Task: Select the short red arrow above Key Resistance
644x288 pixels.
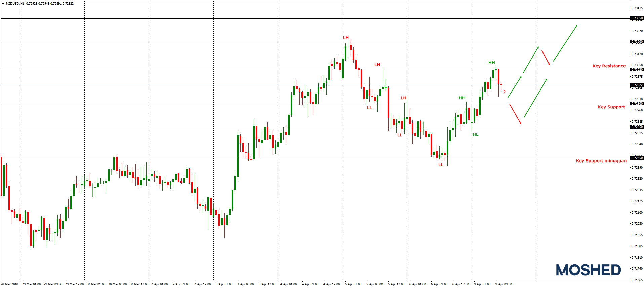Action: (x=546, y=58)
